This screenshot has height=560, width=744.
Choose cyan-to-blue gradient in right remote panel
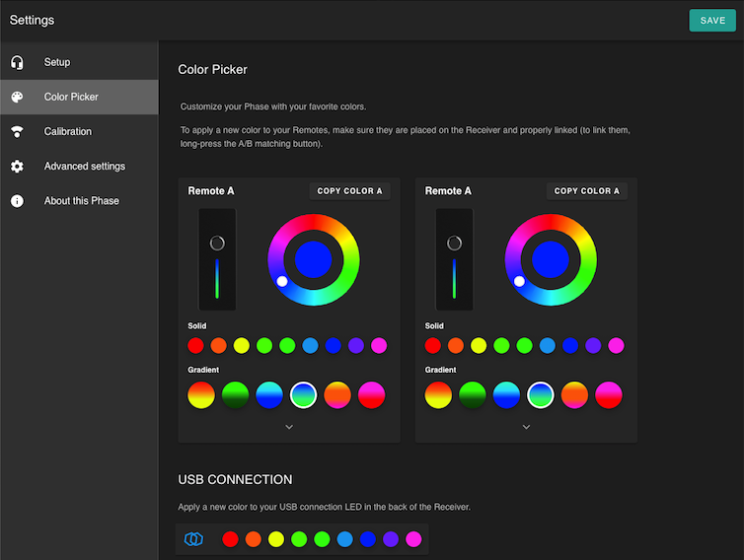pos(506,395)
